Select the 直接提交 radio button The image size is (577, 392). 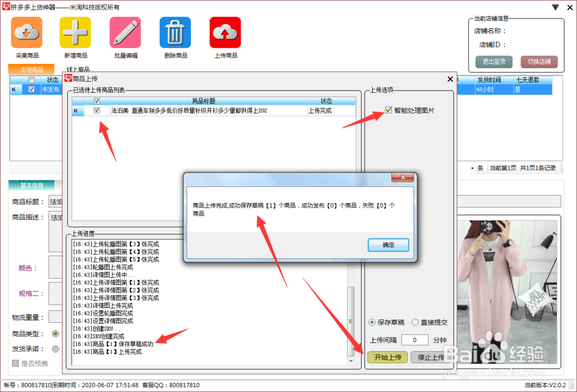pyautogui.click(x=415, y=322)
